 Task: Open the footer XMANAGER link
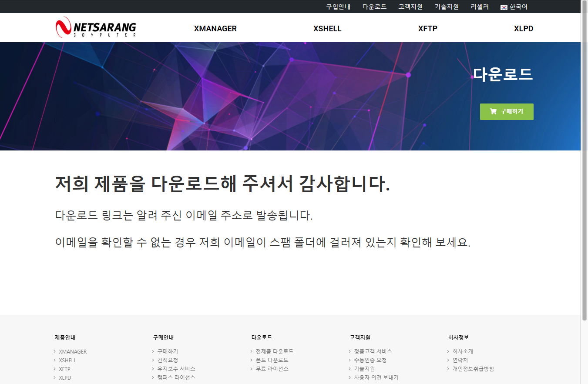click(73, 351)
